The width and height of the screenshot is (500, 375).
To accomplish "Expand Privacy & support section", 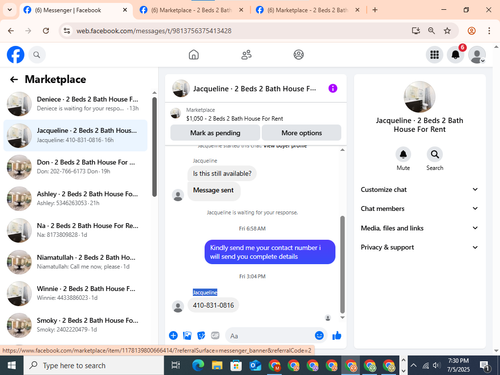I will click(419, 247).
